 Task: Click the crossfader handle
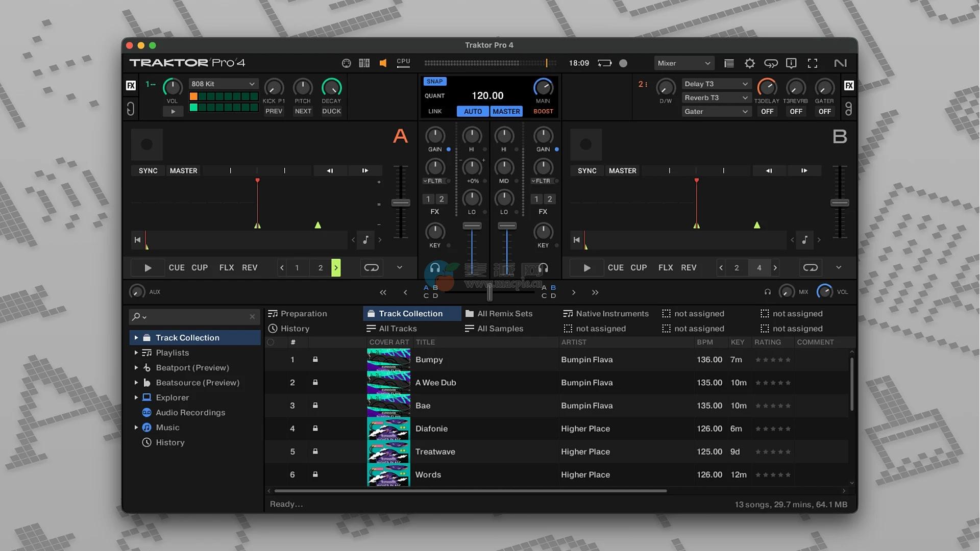489,292
